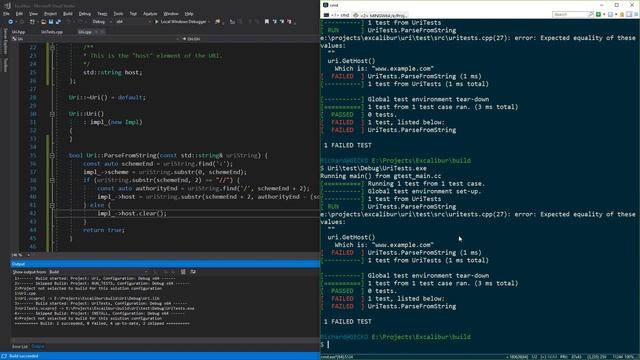
Task: Toggle word wrap in Output panel
Action: click(193, 272)
